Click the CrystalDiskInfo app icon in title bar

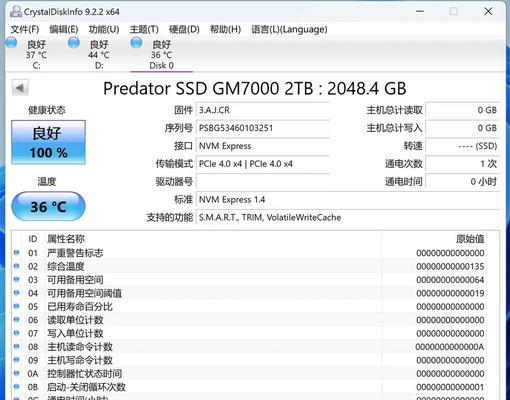16,11
